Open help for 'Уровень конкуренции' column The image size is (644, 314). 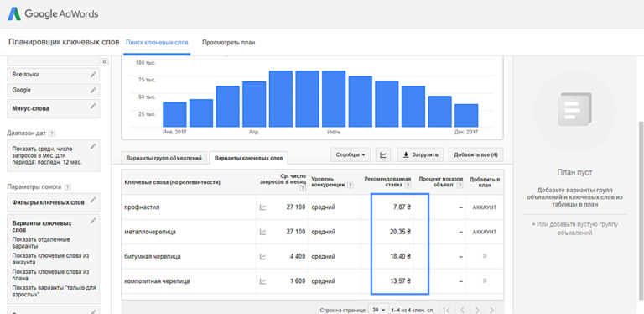pos(350,186)
